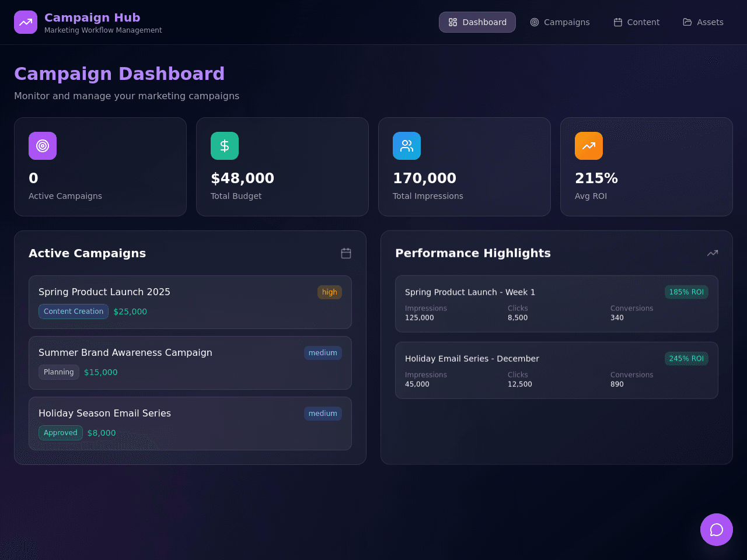Open the chat bubble floating button
The height and width of the screenshot is (560, 747).
pos(717,530)
